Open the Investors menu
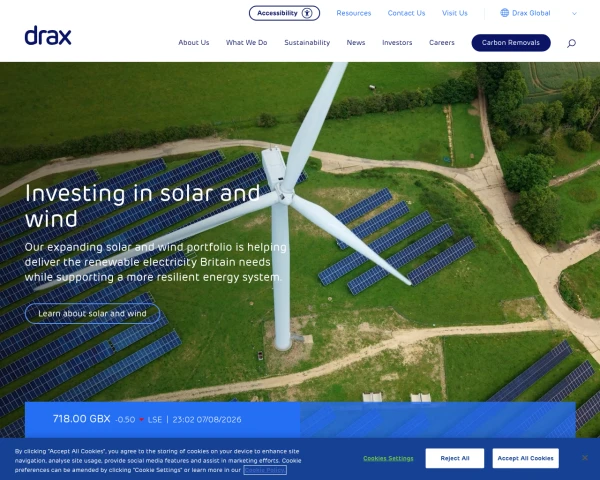The height and width of the screenshot is (480, 600). (397, 42)
